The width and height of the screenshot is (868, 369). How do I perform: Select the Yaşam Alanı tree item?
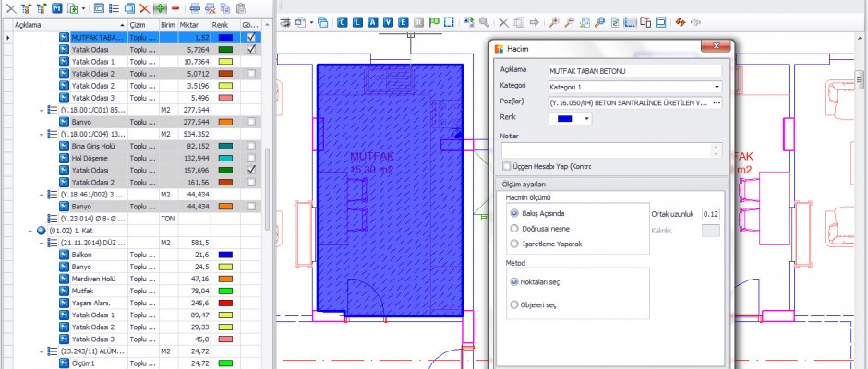point(91,302)
